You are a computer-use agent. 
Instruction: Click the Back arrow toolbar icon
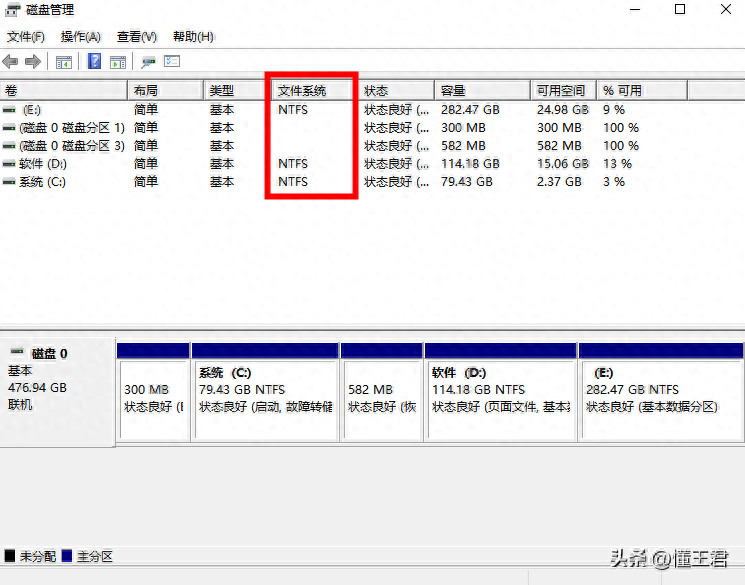(10, 61)
